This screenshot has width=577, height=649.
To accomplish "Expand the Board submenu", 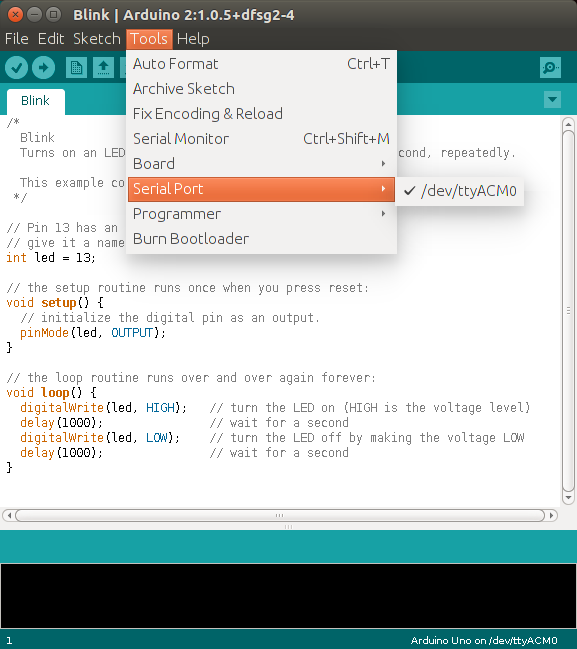I will (261, 164).
